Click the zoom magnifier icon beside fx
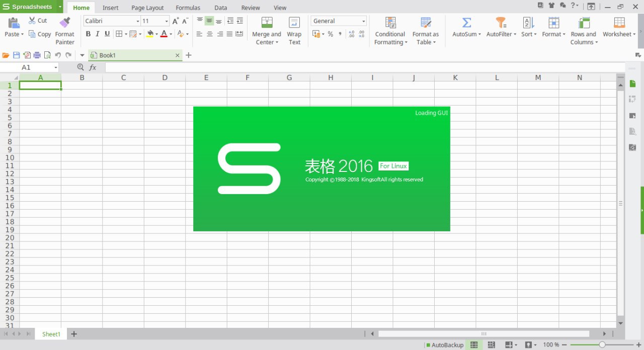 point(80,67)
